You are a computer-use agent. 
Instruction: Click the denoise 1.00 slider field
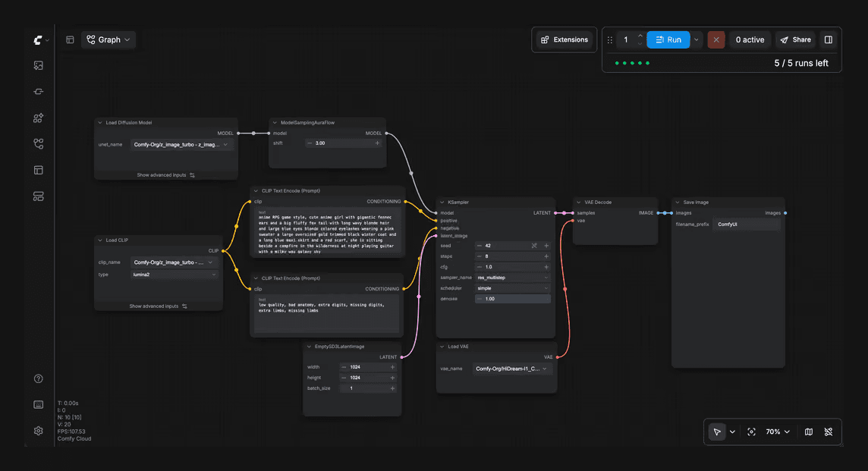(512, 299)
